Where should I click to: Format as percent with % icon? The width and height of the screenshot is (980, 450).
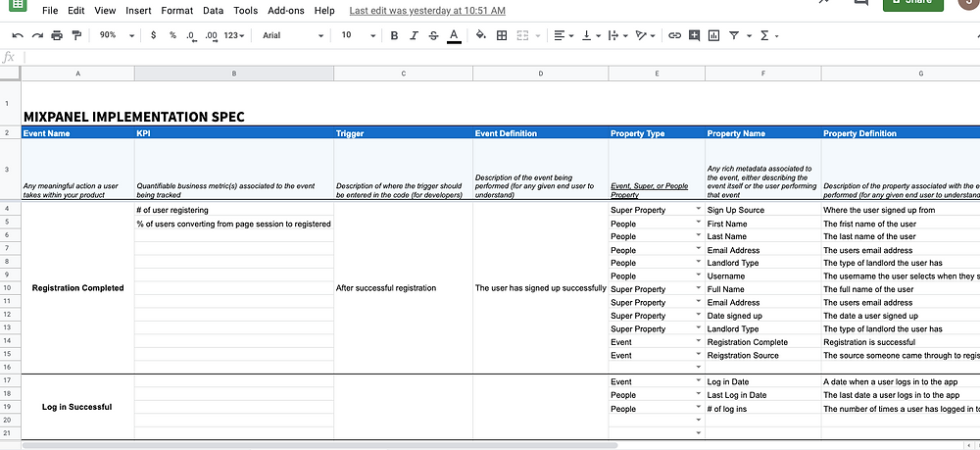coord(172,35)
